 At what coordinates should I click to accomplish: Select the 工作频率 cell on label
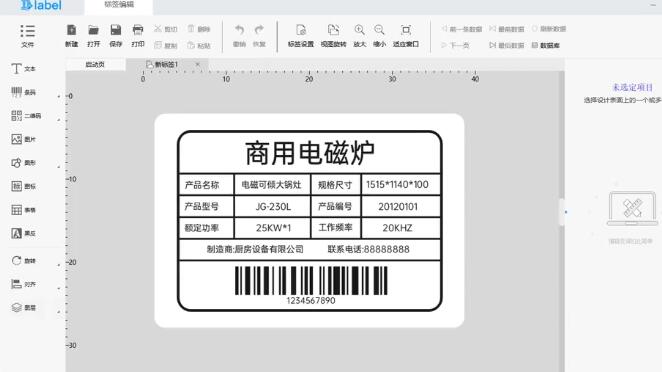335,228
